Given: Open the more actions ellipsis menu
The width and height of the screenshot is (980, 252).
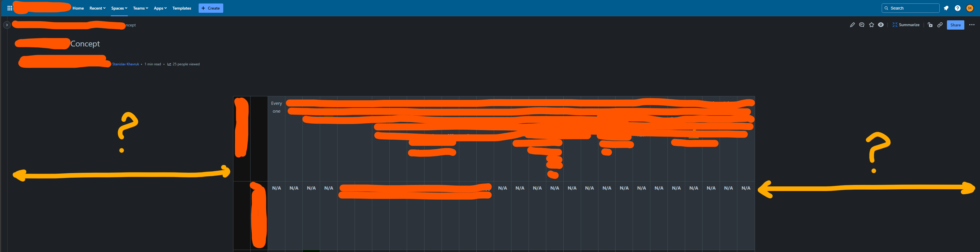Looking at the screenshot, I should click(x=972, y=25).
